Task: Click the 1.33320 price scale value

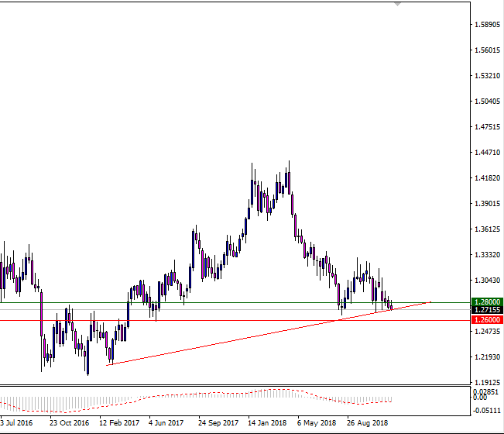Action: tap(488, 255)
